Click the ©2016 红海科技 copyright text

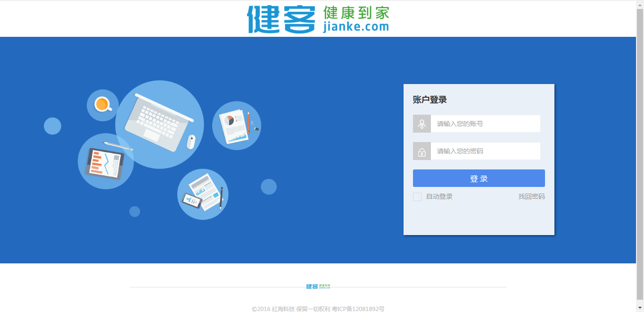(x=273, y=309)
